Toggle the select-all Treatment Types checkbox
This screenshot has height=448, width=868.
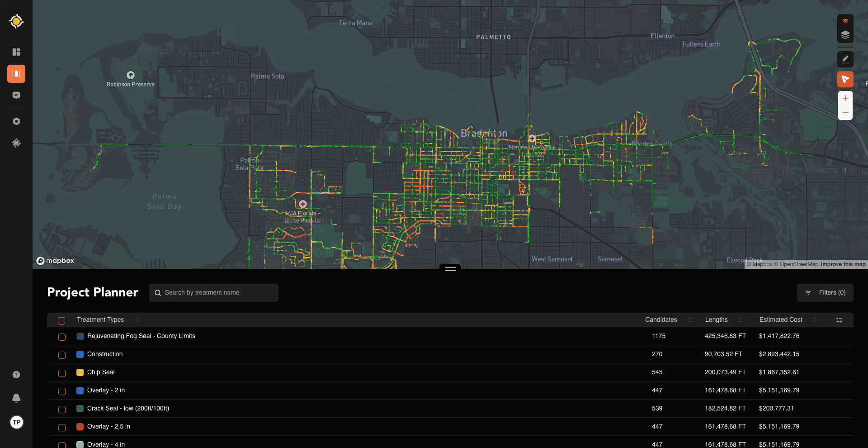[x=61, y=320]
